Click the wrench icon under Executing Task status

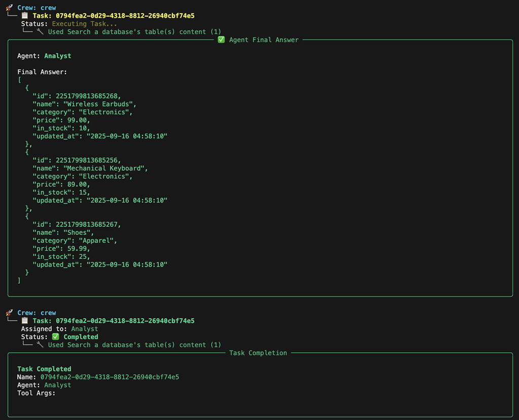click(x=41, y=32)
